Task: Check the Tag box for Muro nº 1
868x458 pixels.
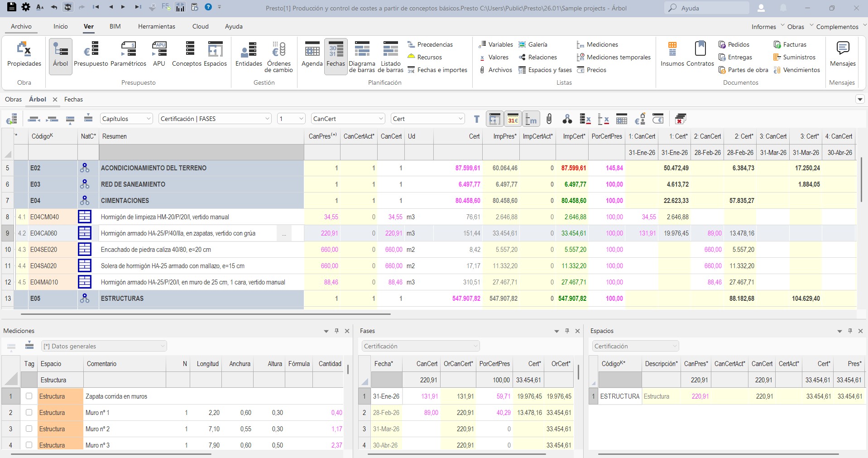Action: click(29, 412)
